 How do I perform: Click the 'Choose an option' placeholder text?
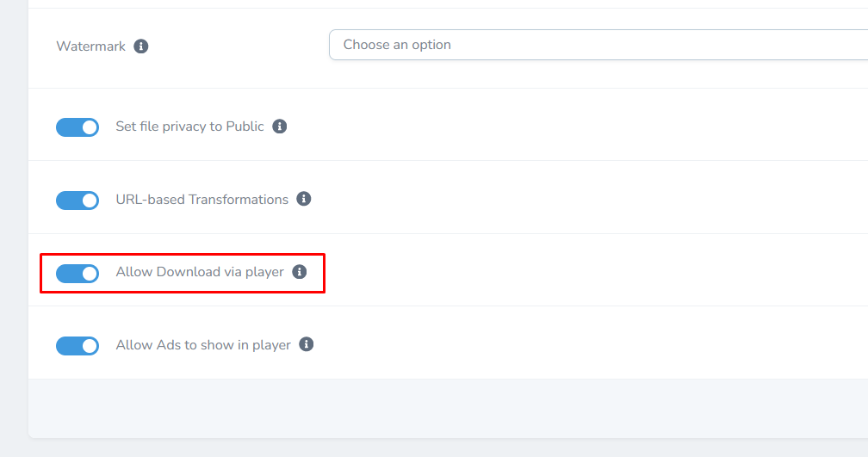pyautogui.click(x=397, y=45)
